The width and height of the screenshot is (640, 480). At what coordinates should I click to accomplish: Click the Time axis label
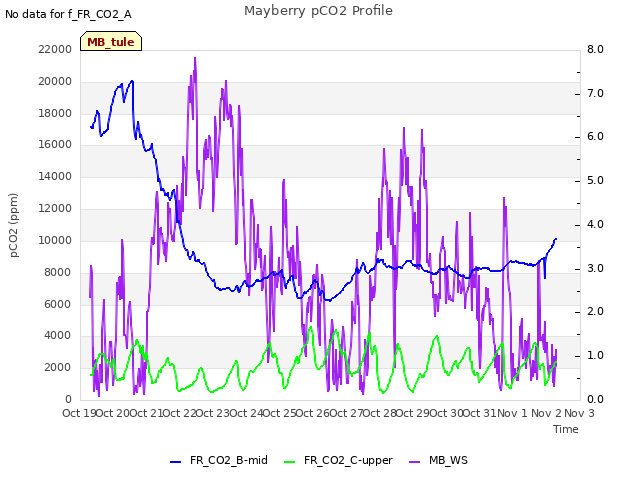coord(566,429)
